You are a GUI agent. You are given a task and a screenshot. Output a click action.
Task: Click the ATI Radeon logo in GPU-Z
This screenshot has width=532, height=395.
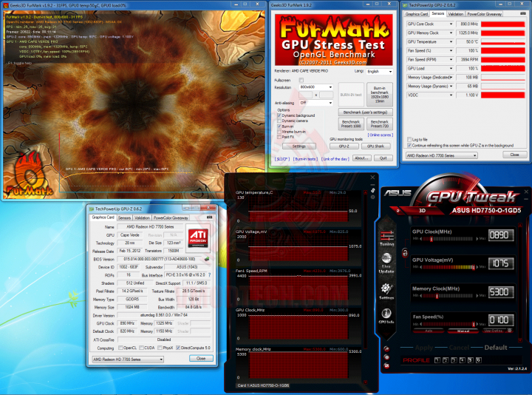[x=199, y=237]
